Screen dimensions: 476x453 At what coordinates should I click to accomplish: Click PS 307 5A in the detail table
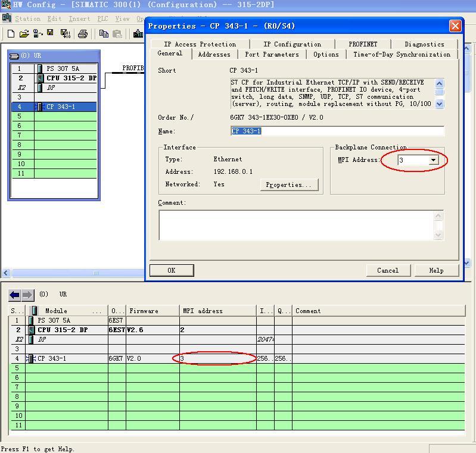(54, 320)
